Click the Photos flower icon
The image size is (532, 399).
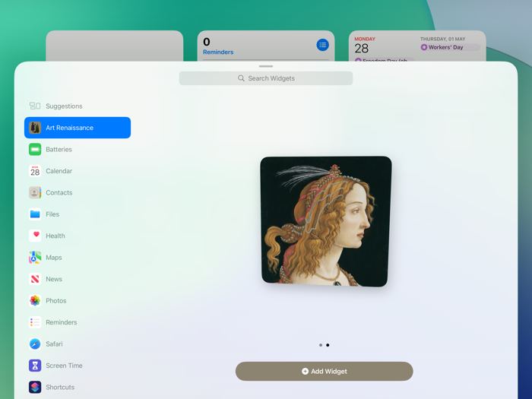pyautogui.click(x=35, y=301)
